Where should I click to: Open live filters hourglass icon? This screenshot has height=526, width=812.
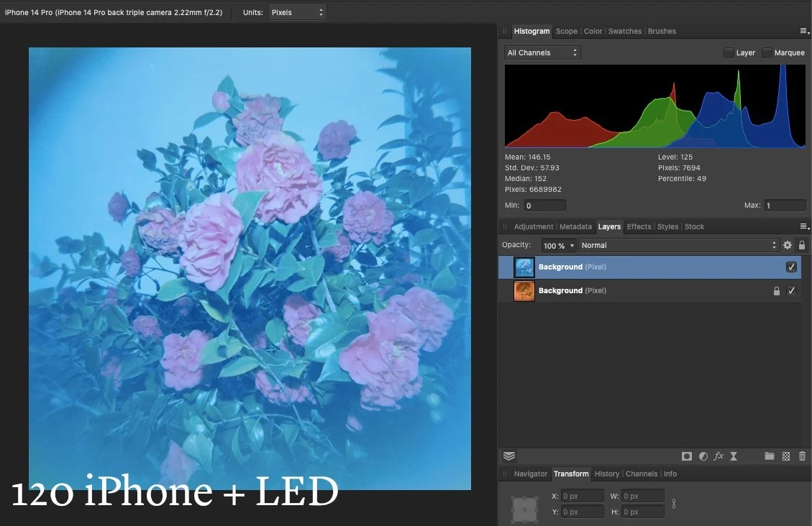(734, 456)
